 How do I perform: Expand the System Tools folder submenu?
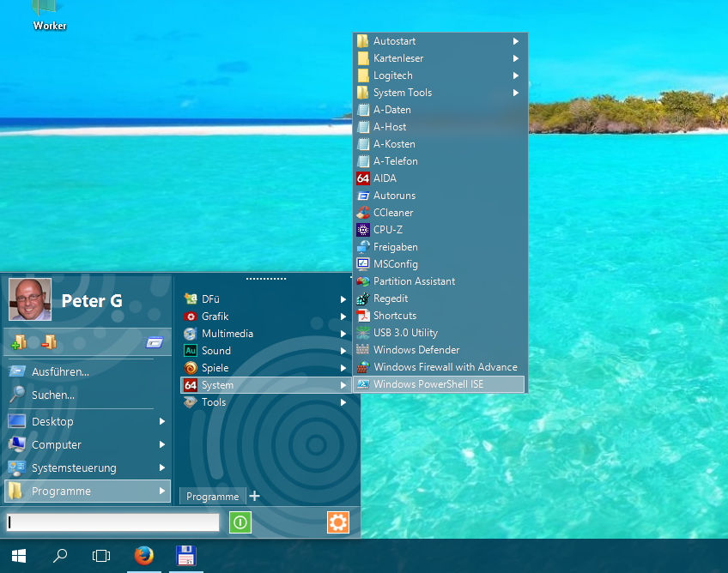click(x=440, y=93)
